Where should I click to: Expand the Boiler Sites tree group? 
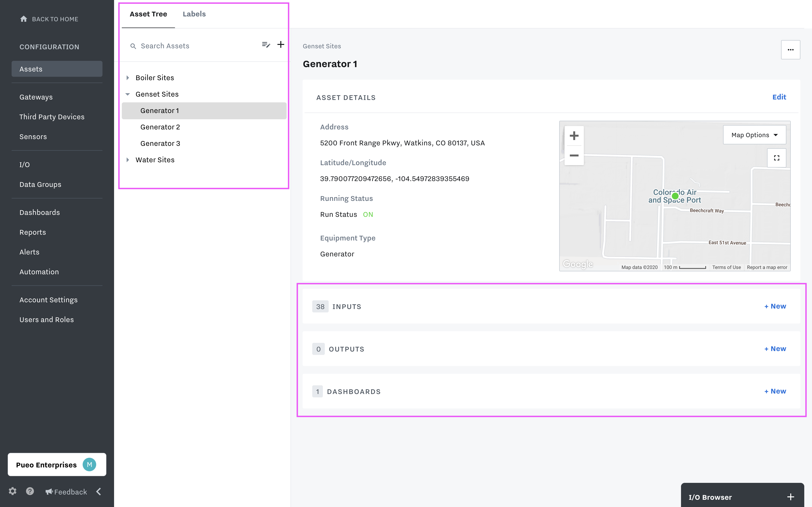coord(127,77)
